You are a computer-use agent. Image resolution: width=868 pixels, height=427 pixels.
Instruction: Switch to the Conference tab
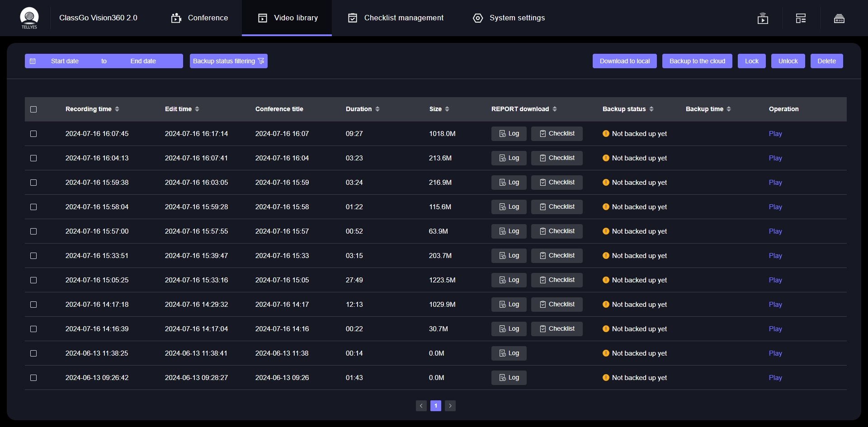click(199, 18)
